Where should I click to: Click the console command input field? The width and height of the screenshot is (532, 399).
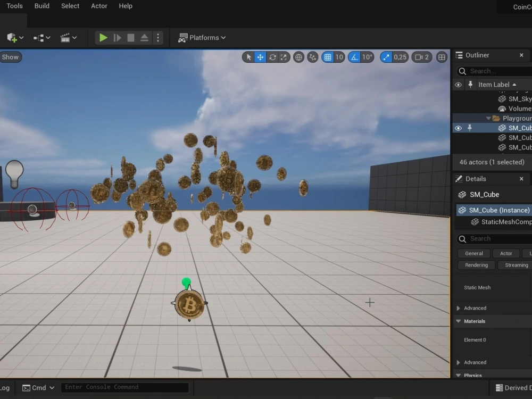coord(125,387)
